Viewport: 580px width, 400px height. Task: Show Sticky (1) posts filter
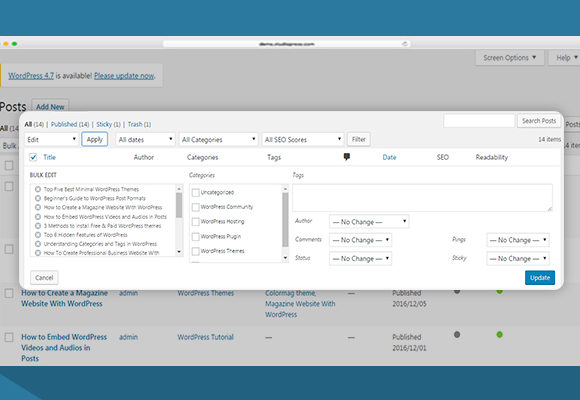coord(108,124)
